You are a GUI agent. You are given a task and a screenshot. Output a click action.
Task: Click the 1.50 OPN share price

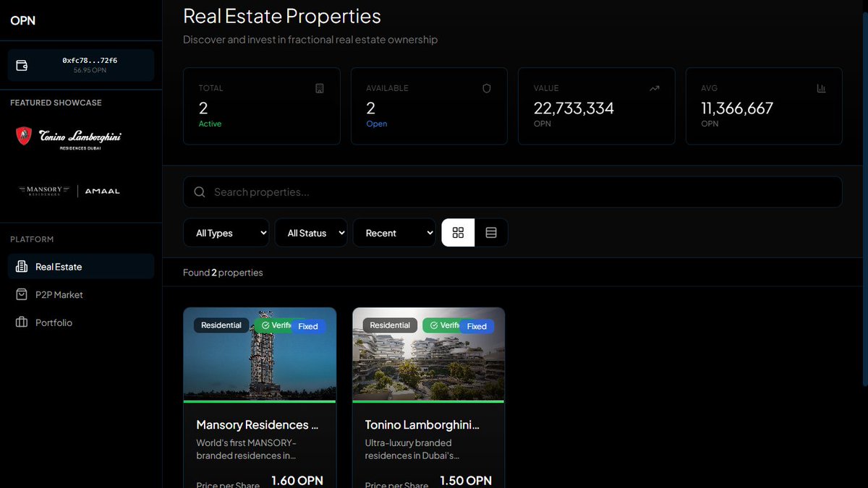coord(466,481)
